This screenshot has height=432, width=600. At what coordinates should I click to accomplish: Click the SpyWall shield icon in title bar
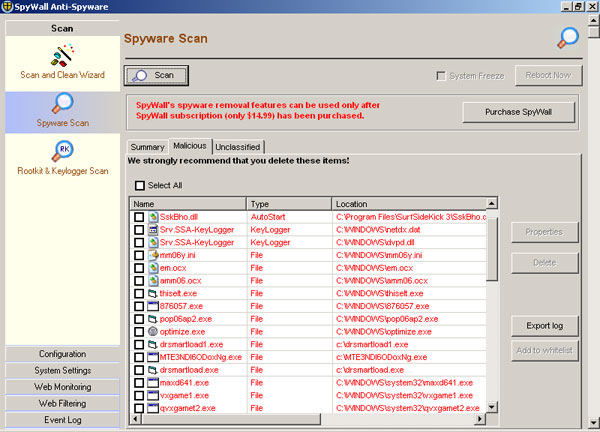(7, 7)
